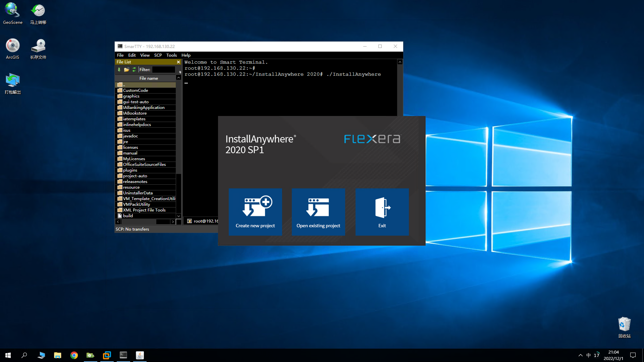The width and height of the screenshot is (644, 362).
Task: Open the Help menu in SmarTTY
Action: coord(186,55)
